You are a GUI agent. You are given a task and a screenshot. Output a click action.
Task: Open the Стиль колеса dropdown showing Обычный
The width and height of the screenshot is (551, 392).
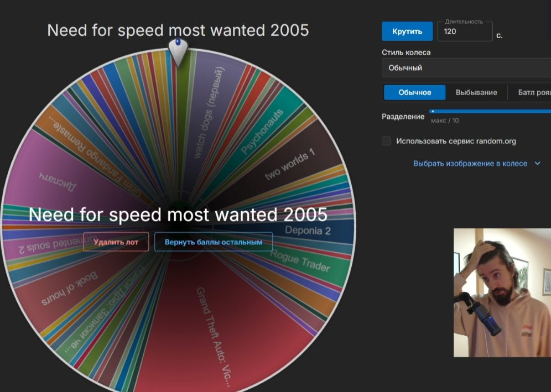pos(466,68)
